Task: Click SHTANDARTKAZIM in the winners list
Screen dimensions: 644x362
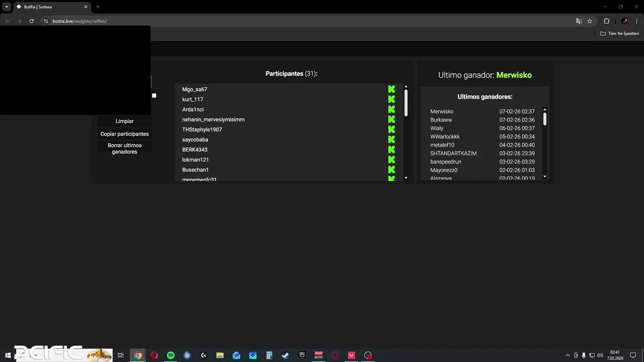Action: tap(453, 153)
